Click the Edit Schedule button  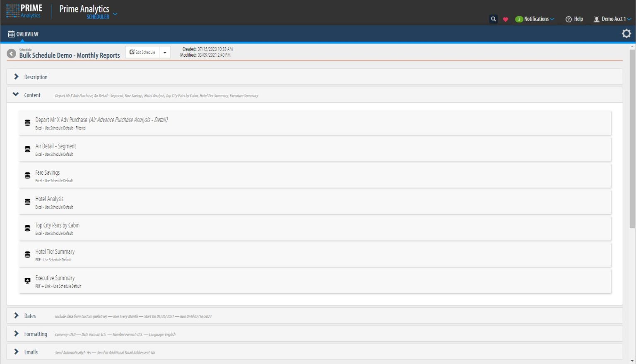click(142, 53)
